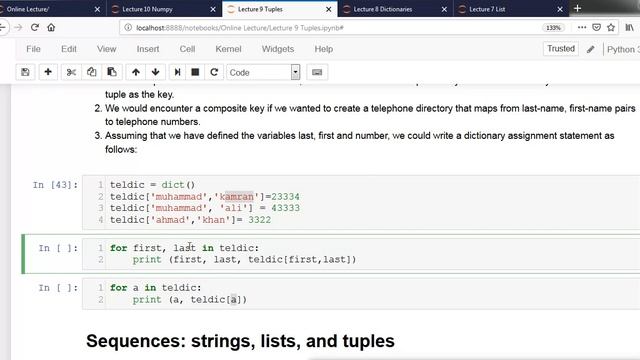This screenshot has width=640, height=360.
Task: Close the Lecture 9 Tuples tab
Action: click(329, 9)
